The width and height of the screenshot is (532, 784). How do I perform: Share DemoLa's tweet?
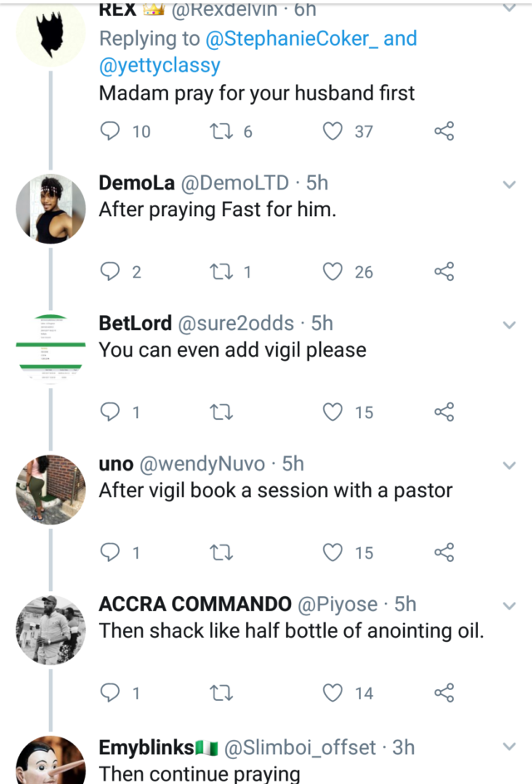(444, 272)
